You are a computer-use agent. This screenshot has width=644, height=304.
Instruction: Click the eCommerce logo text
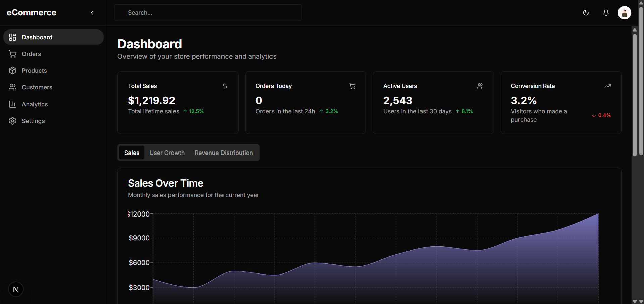pos(32,13)
